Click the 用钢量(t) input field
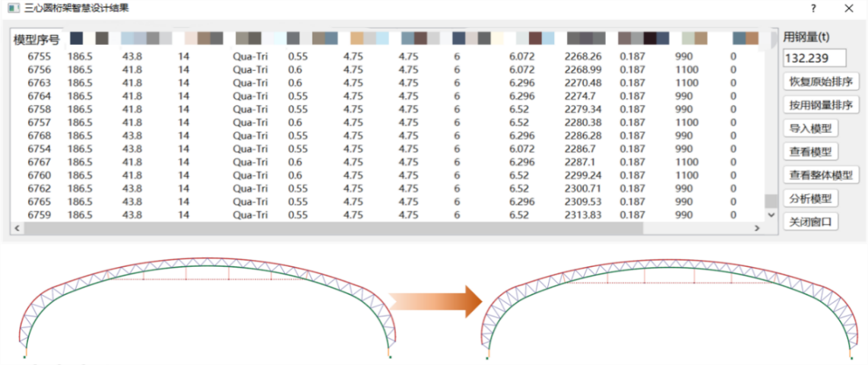The height and width of the screenshot is (365, 868). (x=815, y=58)
